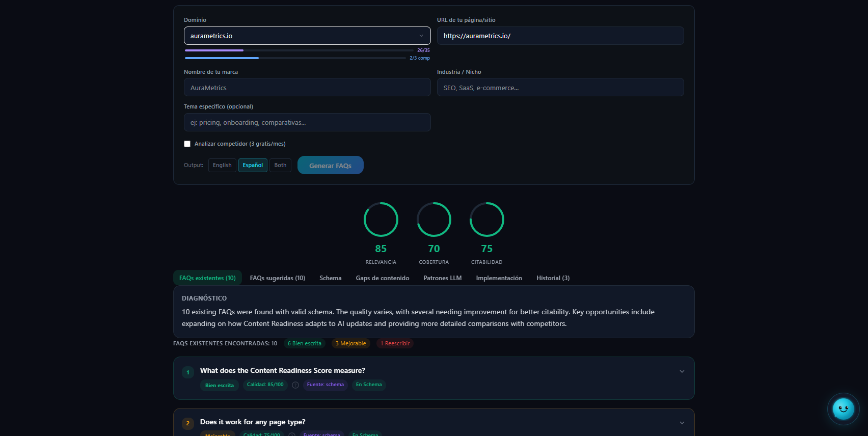
Task: Enable Analizar competidor checkbox
Action: click(x=187, y=144)
